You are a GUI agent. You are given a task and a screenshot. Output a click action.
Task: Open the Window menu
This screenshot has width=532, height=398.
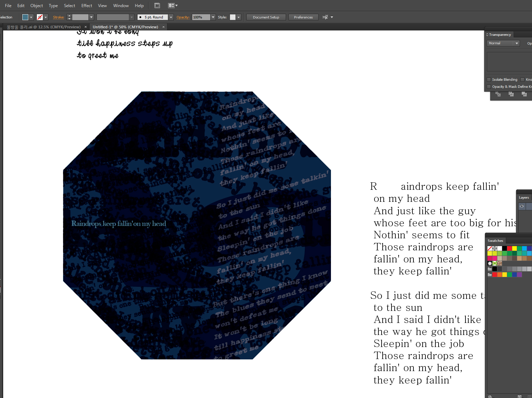pyautogui.click(x=121, y=5)
